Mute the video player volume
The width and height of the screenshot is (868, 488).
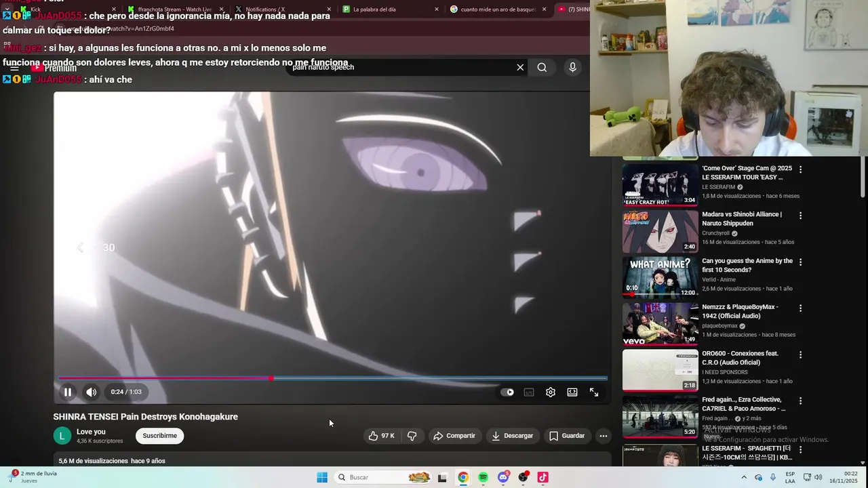point(91,392)
